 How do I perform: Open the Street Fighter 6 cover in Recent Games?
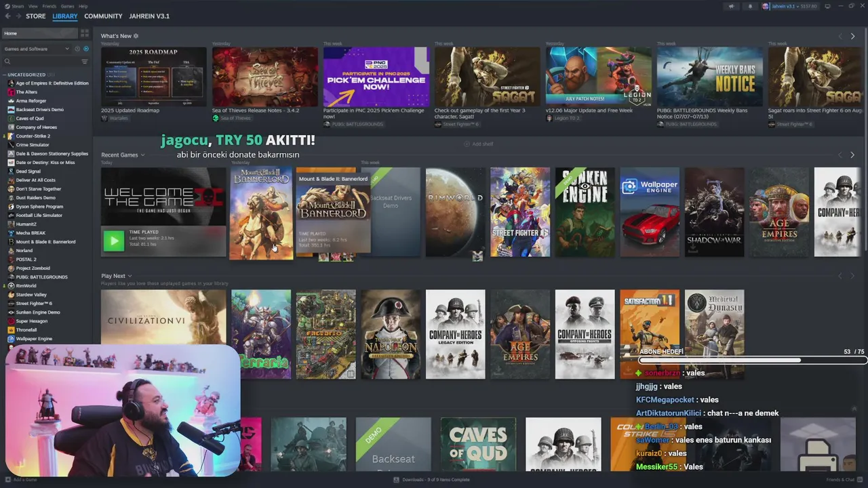[x=520, y=212]
